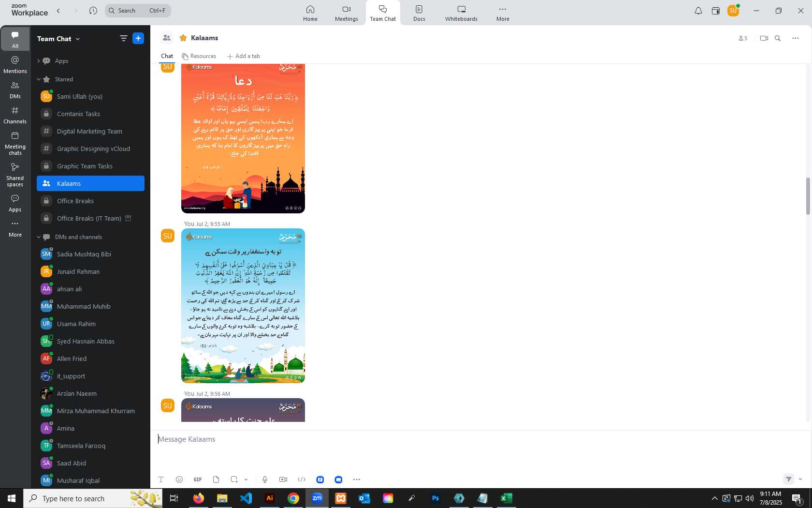Screen dimensions: 812x508
Task: Collapse the DMs and channels section
Action: tap(38, 237)
